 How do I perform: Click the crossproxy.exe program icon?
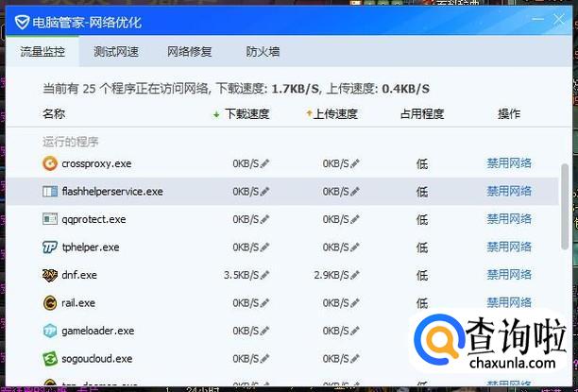50,163
